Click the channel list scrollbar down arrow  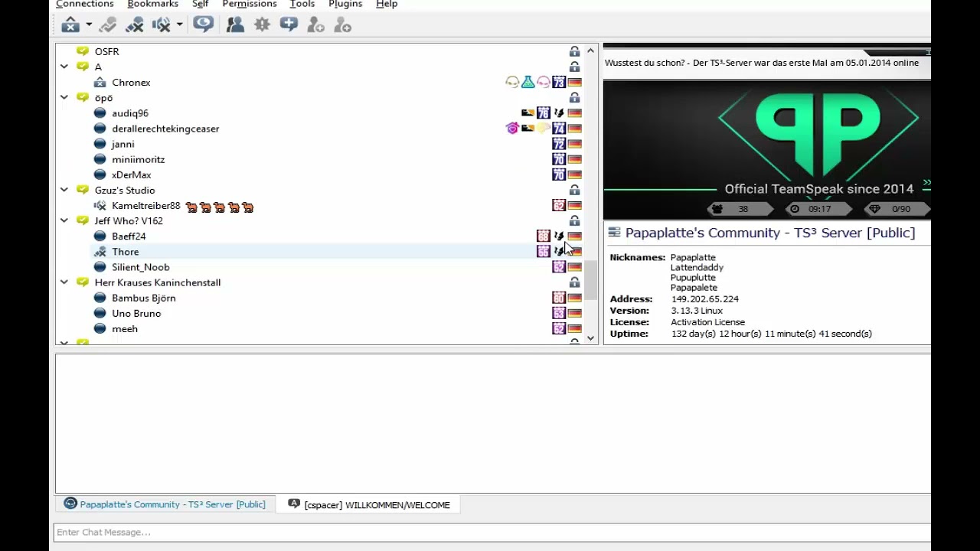pyautogui.click(x=590, y=337)
